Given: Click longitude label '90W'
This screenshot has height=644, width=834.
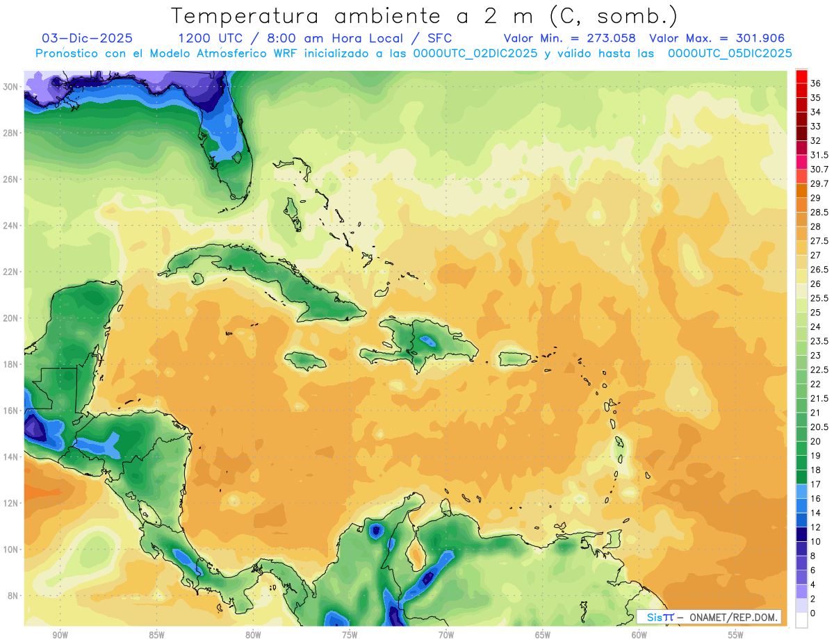Looking at the screenshot, I should (60, 636).
